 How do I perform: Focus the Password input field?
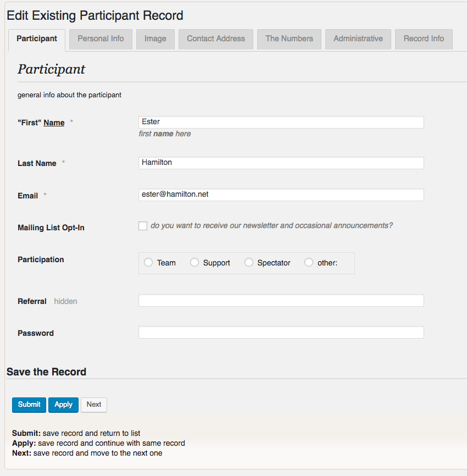pos(281,332)
